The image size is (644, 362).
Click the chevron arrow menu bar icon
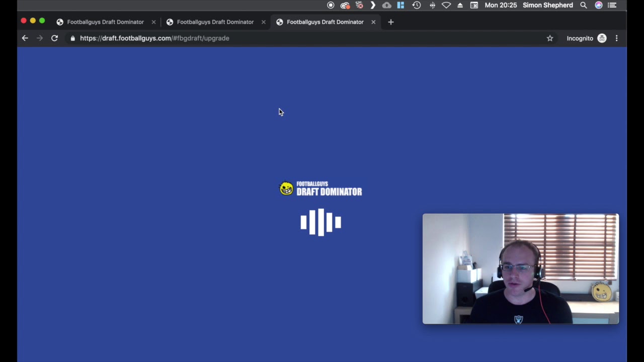(373, 5)
